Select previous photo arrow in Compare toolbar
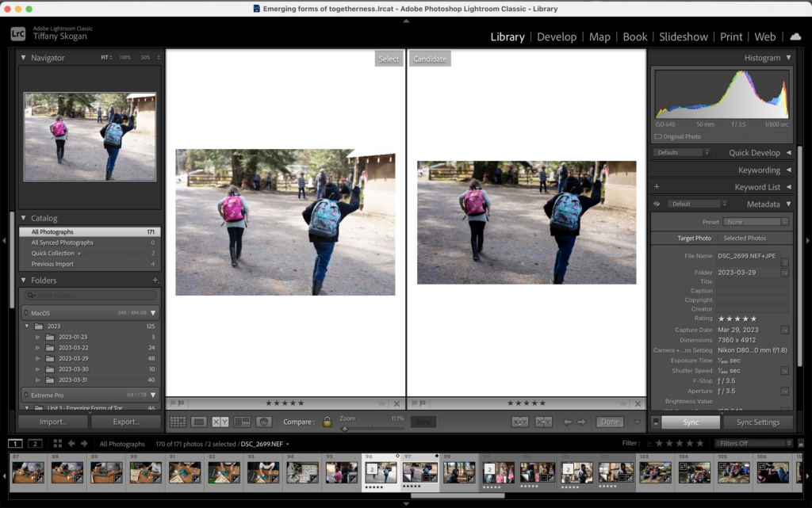This screenshot has width=812, height=508. [568, 422]
